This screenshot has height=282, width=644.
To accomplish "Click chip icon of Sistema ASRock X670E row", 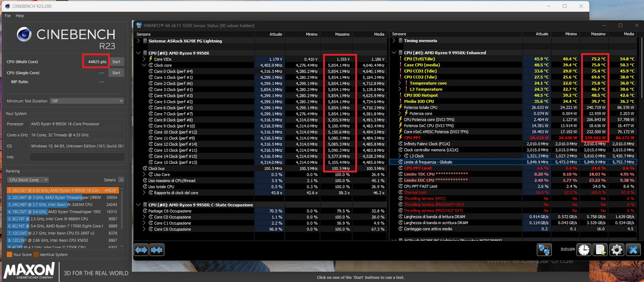I will coord(145,41).
